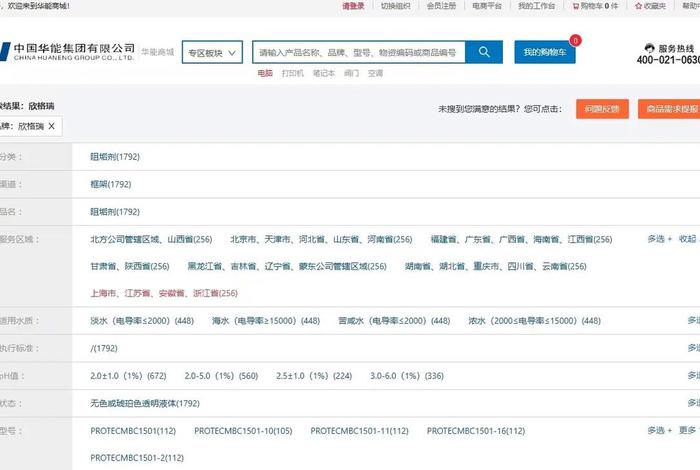Focus the product name search field
700x470 pixels.
pyautogui.click(x=358, y=52)
